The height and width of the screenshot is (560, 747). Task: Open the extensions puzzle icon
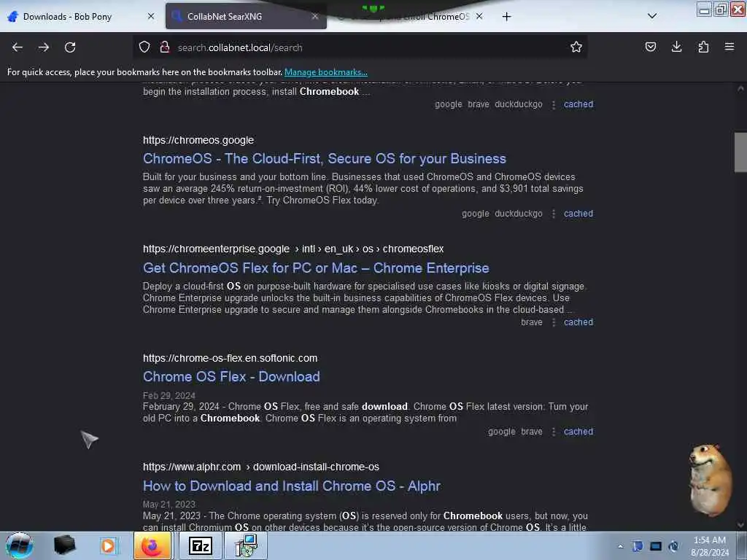coord(703,47)
